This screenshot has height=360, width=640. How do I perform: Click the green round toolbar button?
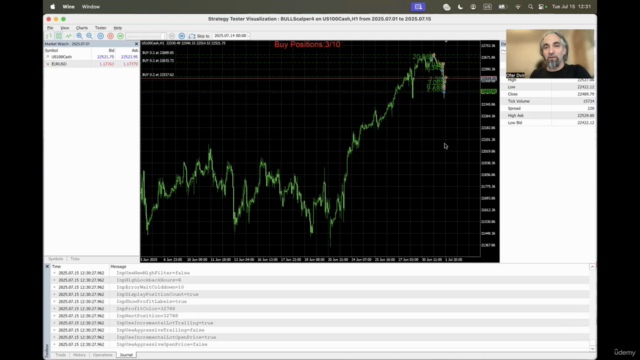click(x=120, y=36)
